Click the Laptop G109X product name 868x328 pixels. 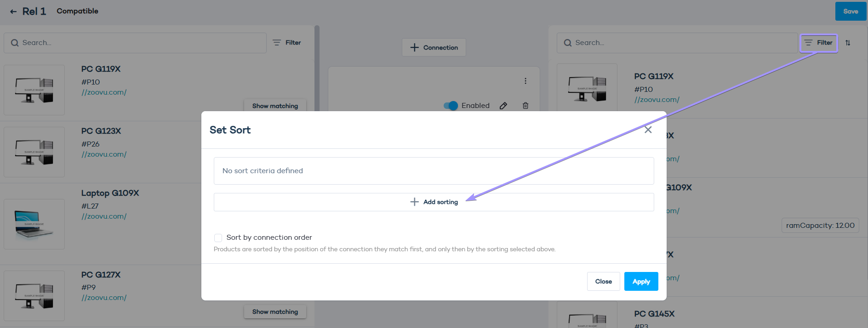pos(110,193)
